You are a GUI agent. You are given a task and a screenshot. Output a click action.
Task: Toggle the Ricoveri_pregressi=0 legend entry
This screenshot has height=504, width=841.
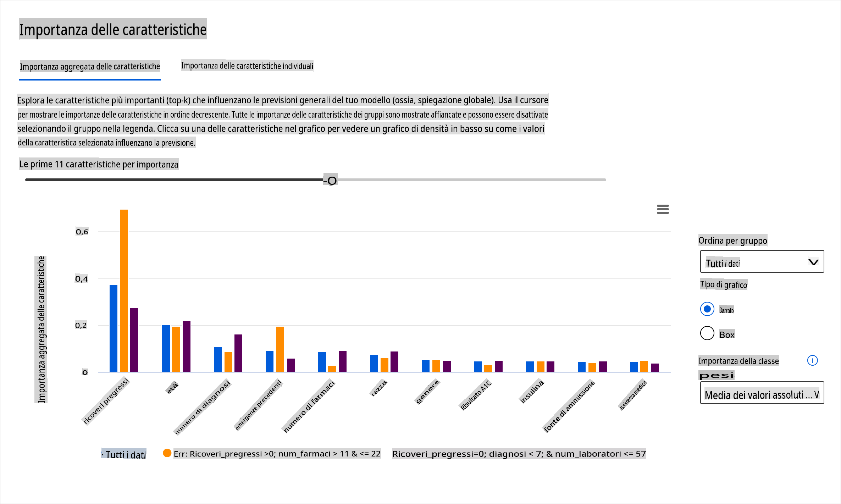pos(519,454)
